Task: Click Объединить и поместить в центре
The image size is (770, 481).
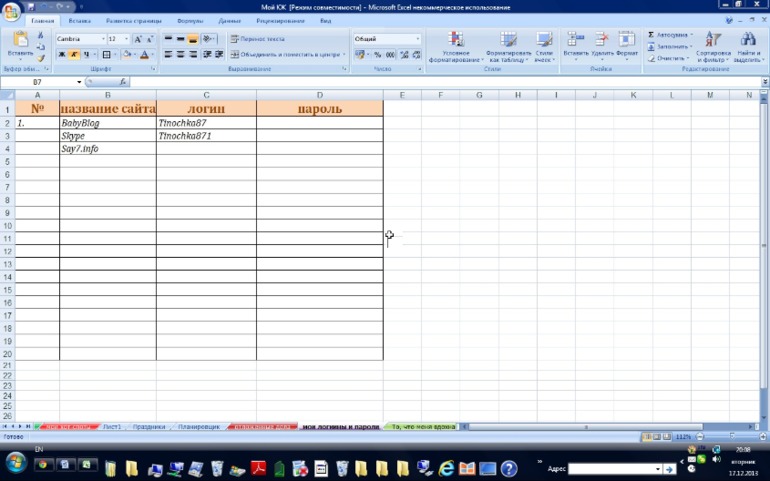Action: coord(285,55)
